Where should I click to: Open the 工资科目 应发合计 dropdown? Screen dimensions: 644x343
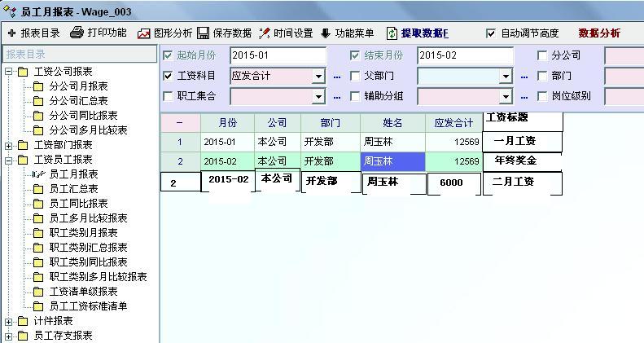click(x=318, y=76)
